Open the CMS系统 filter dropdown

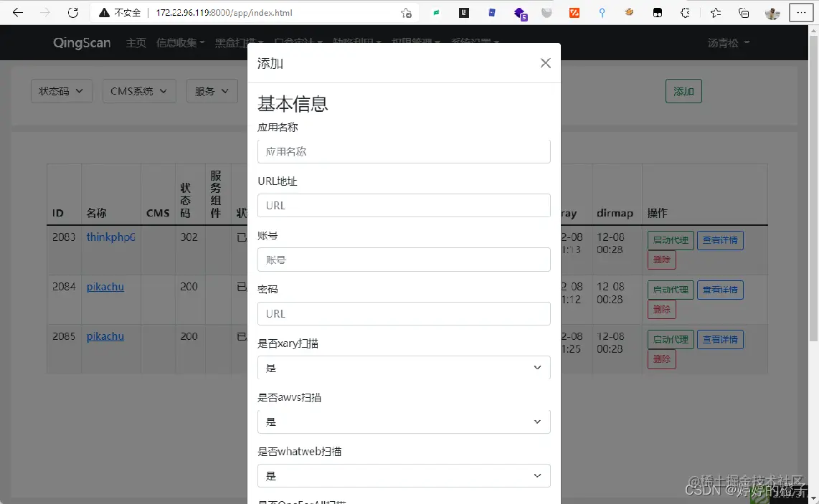pyautogui.click(x=139, y=91)
